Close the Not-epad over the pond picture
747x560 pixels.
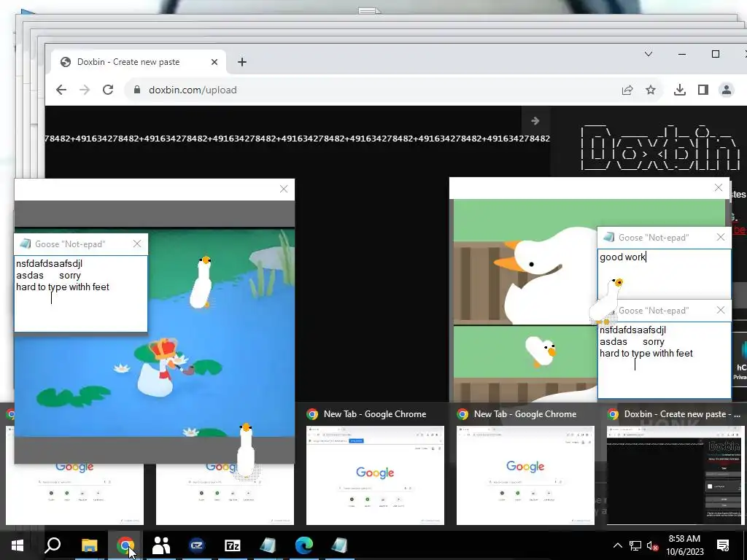point(137,244)
